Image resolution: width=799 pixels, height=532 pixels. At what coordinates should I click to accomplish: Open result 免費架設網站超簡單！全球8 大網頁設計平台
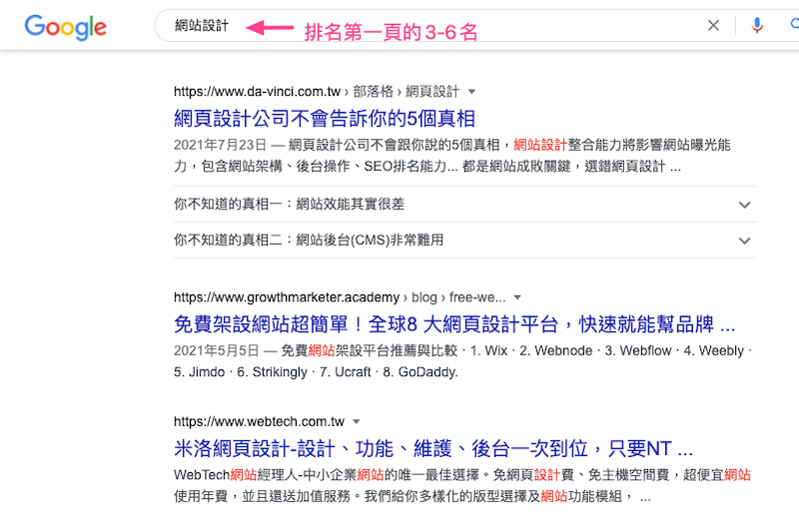coord(454,324)
